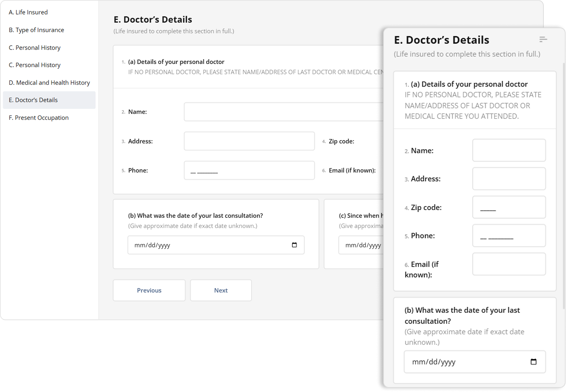Open the C. Personal History section
This screenshot has width=567, height=392.
point(35,48)
